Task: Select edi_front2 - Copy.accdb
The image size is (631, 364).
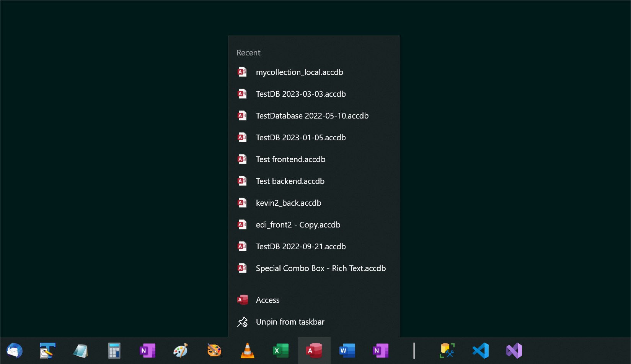Action: pyautogui.click(x=298, y=225)
